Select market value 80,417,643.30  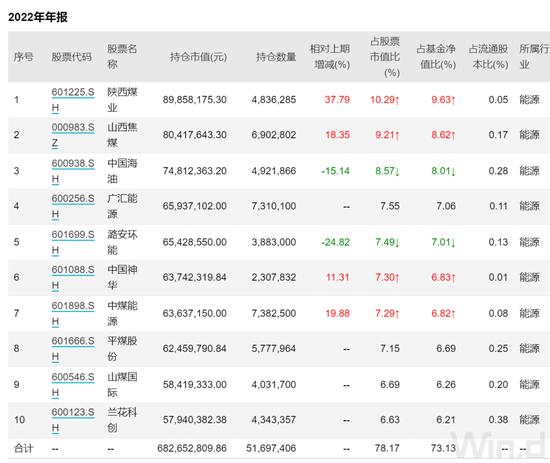195,135
